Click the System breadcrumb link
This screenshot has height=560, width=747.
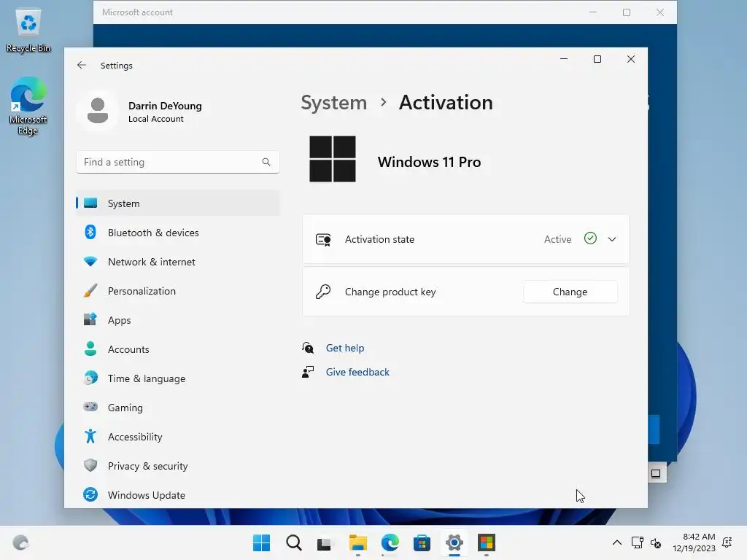tap(333, 103)
